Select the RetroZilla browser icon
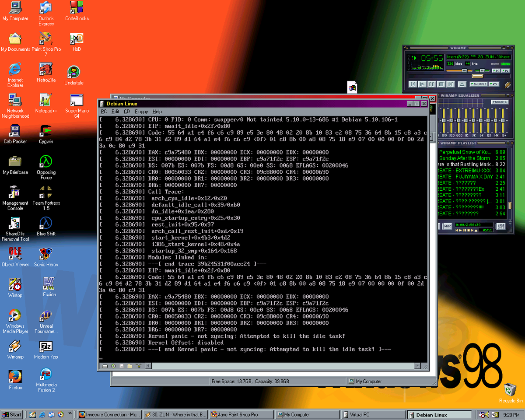Image resolution: width=525 pixels, height=420 pixels. click(46, 73)
